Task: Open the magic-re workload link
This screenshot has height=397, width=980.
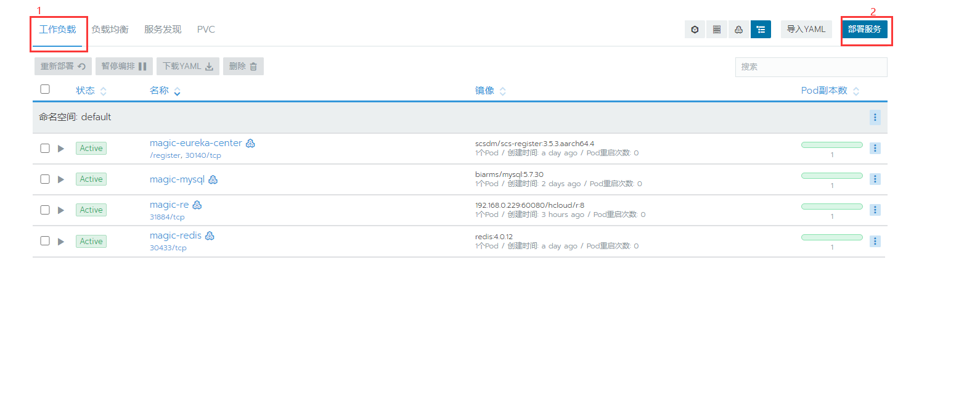Action: click(169, 205)
